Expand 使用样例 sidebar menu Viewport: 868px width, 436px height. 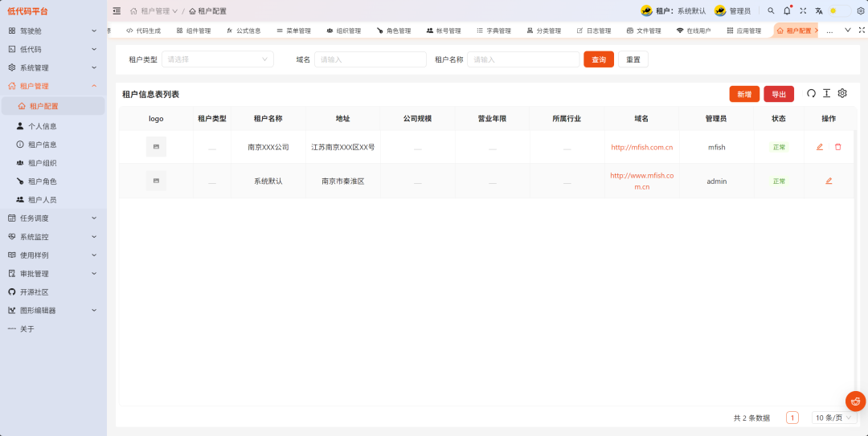[53, 255]
